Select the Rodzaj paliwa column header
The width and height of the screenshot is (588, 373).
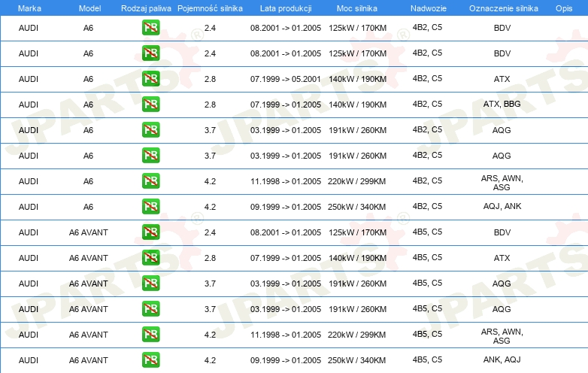(x=146, y=8)
